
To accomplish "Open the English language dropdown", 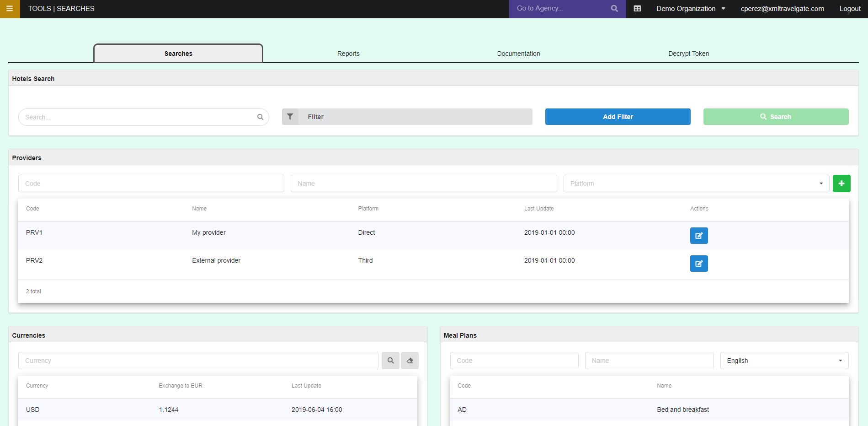I will click(784, 361).
